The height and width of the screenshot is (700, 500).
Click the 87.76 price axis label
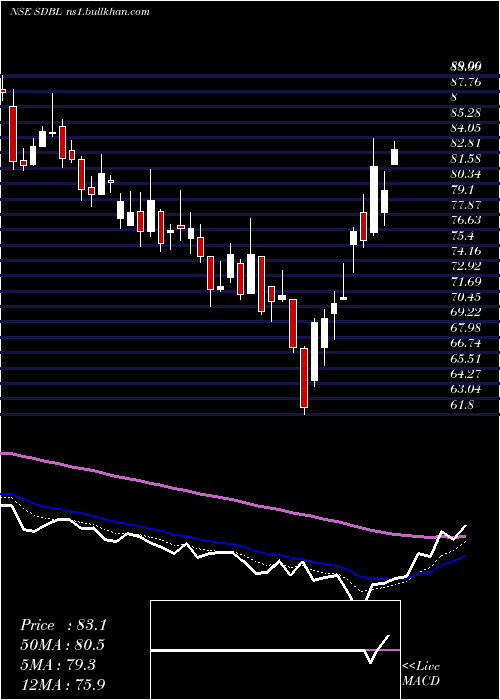pyautogui.click(x=466, y=82)
